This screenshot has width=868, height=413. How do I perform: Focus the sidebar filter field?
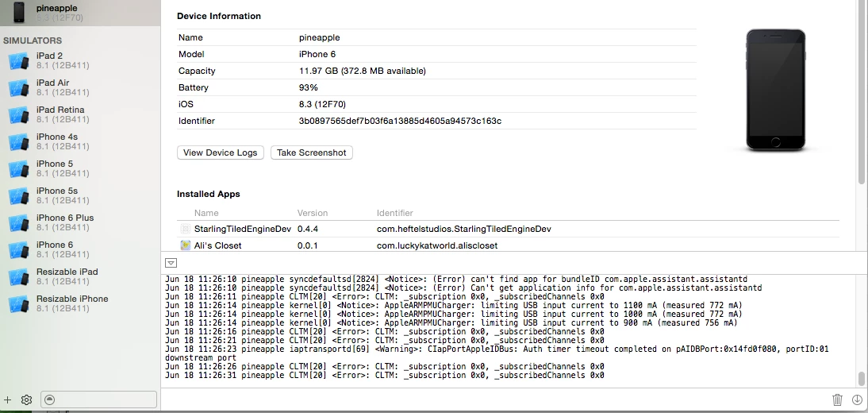point(98,399)
